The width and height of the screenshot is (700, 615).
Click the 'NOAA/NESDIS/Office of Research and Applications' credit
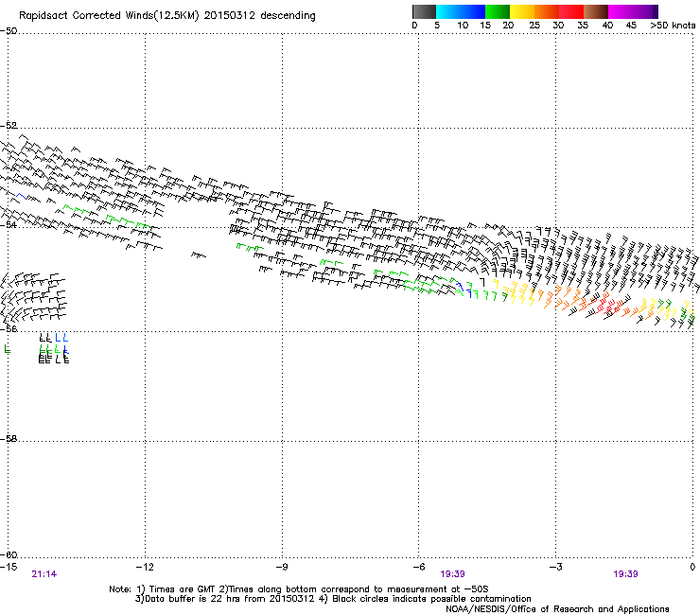pyautogui.click(x=557, y=609)
